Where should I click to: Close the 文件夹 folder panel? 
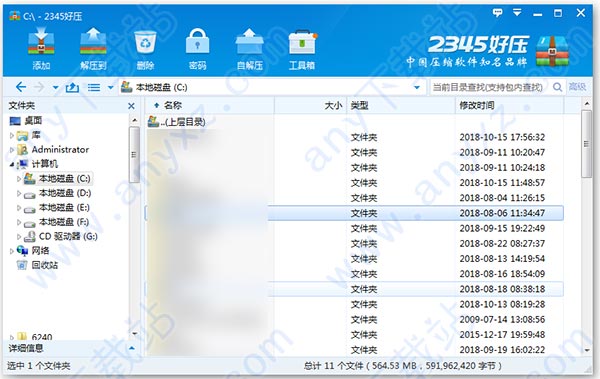pos(131,106)
